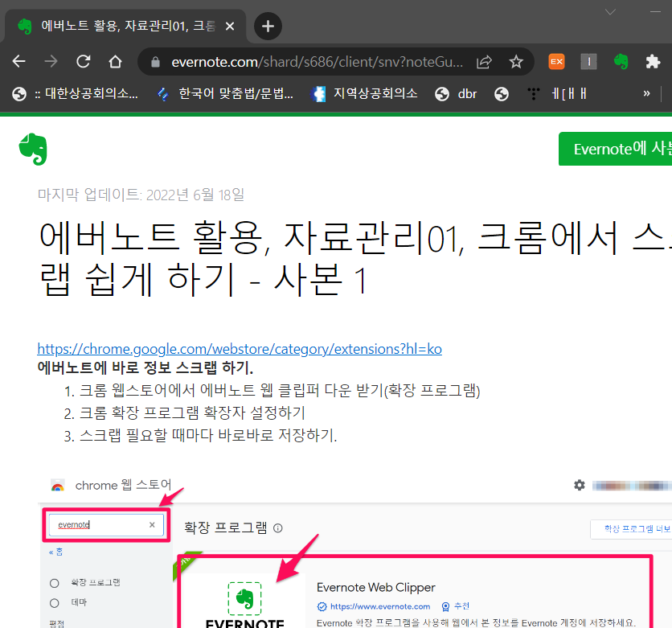The height and width of the screenshot is (628, 672).
Task: Open the 한국어 맞춤법/문법 bookmark
Action: click(225, 93)
